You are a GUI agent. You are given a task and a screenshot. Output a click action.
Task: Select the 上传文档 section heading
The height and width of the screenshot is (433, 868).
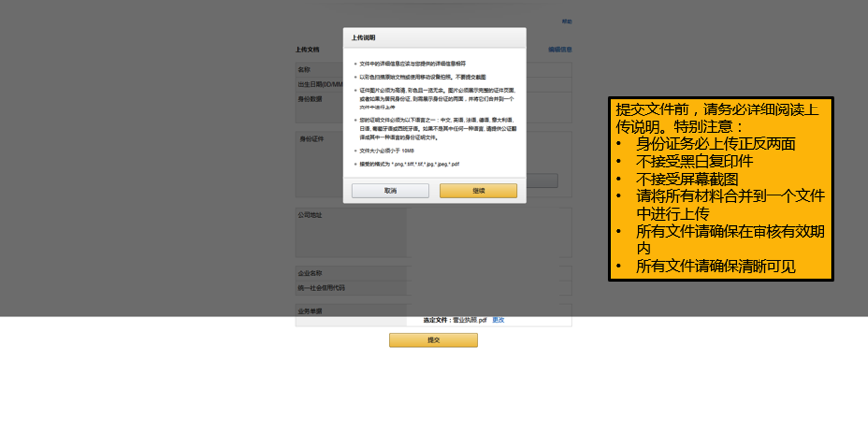click(x=307, y=49)
